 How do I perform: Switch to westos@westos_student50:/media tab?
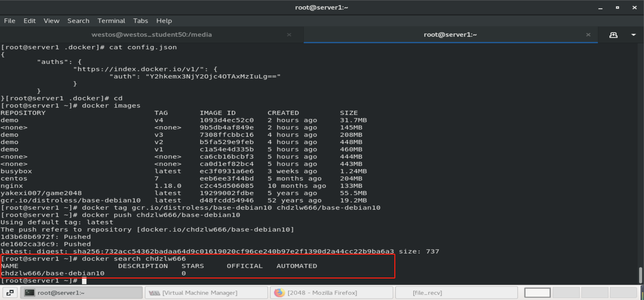click(x=151, y=35)
